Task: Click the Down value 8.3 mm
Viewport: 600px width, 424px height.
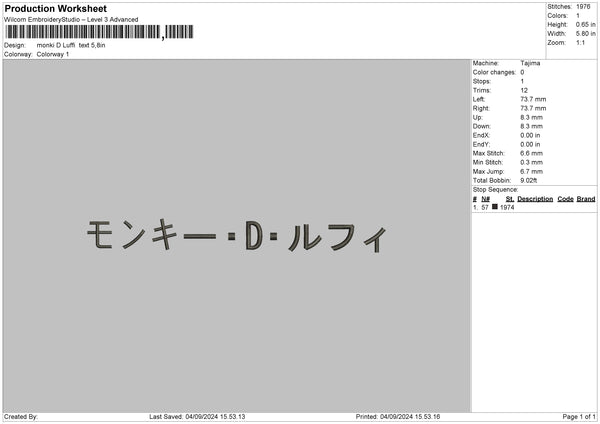Action: [x=532, y=126]
